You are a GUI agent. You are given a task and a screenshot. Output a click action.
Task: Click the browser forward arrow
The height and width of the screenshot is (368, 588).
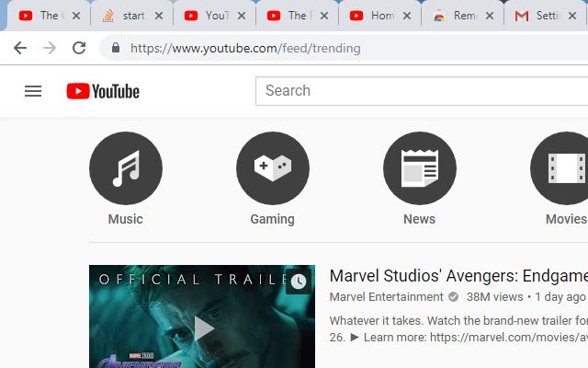50,48
